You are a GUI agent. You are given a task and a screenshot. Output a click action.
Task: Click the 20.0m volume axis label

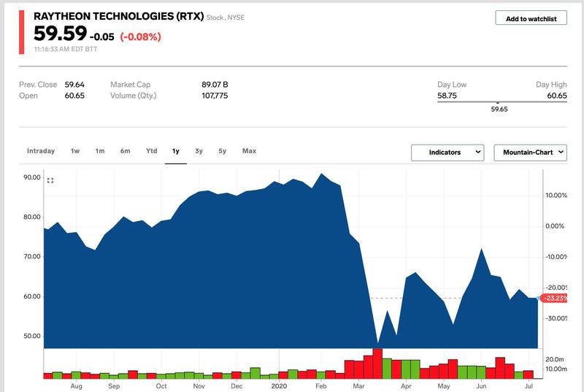(555, 359)
